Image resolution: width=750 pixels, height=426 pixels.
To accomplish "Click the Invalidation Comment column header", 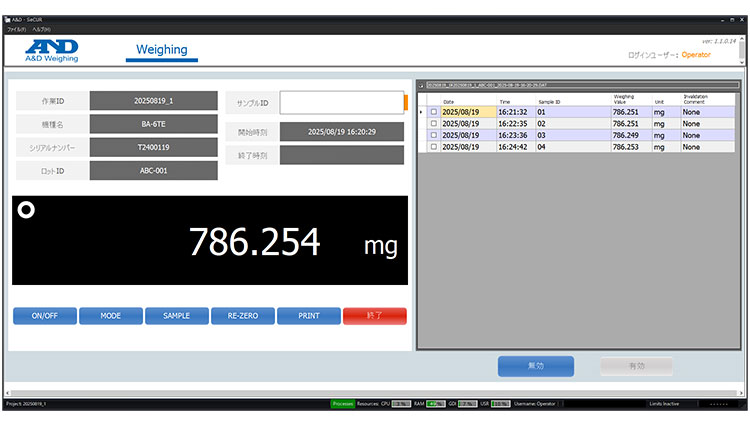I will click(708, 99).
